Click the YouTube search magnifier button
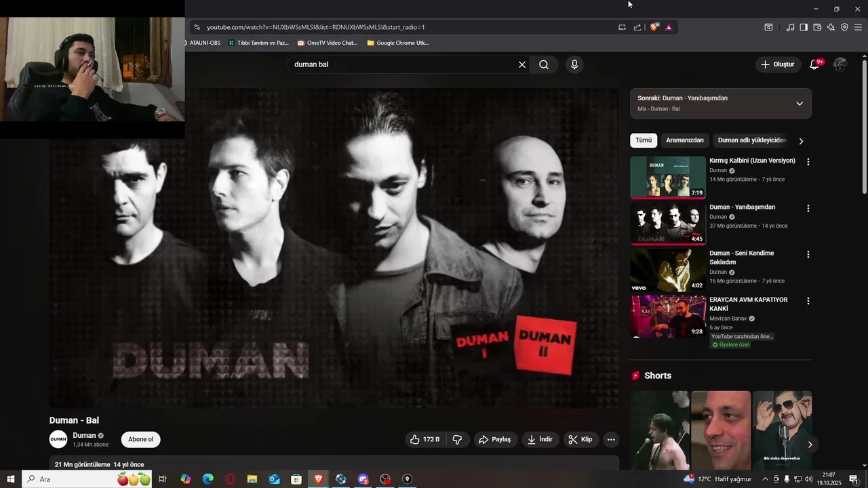The image size is (868, 488). 544,64
